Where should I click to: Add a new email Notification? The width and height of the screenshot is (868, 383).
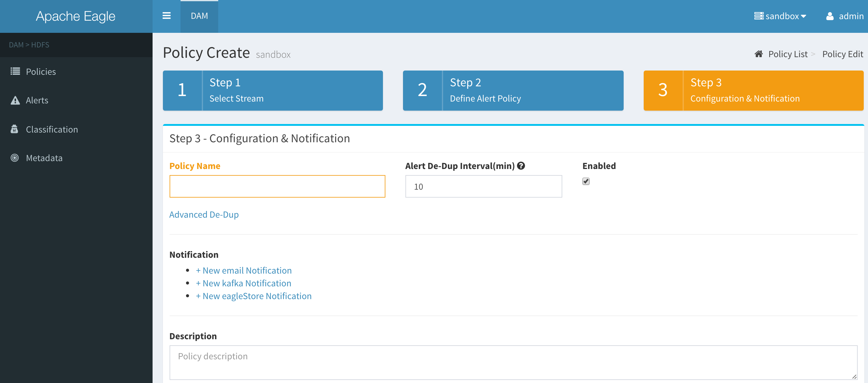[x=244, y=271]
